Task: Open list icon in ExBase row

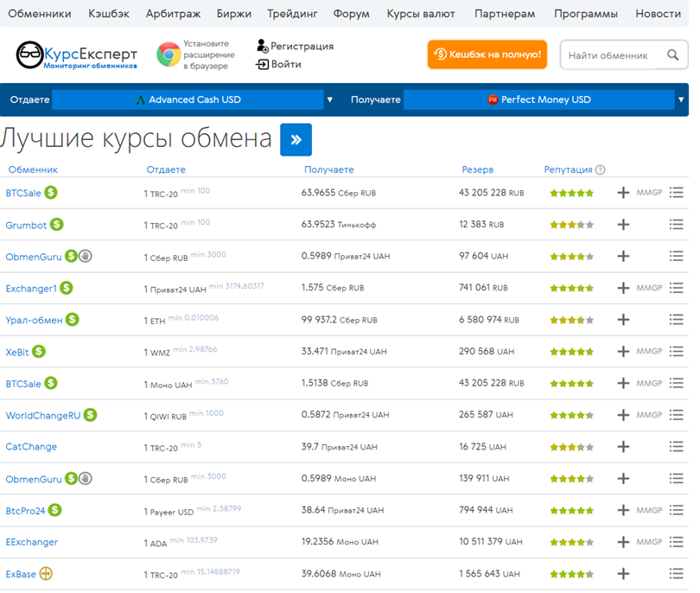Action: click(x=677, y=574)
